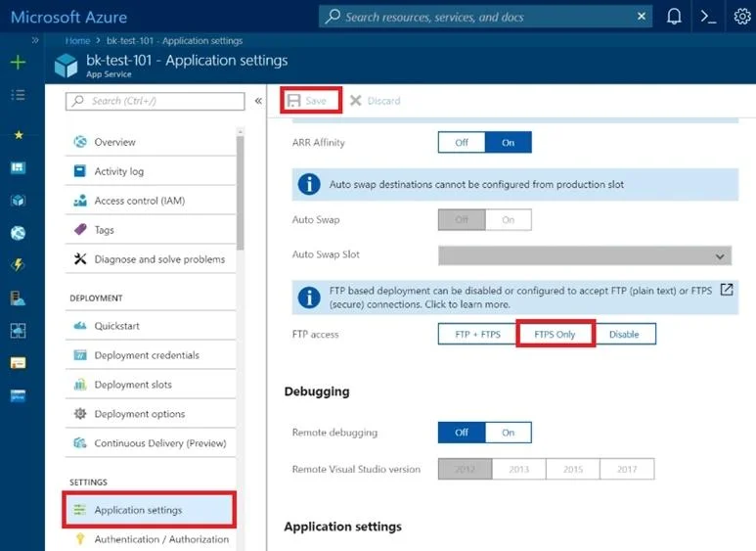Open Deployment slots

point(151,385)
